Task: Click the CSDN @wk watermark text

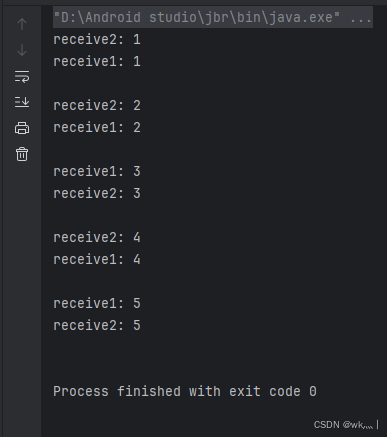Action: click(344, 425)
